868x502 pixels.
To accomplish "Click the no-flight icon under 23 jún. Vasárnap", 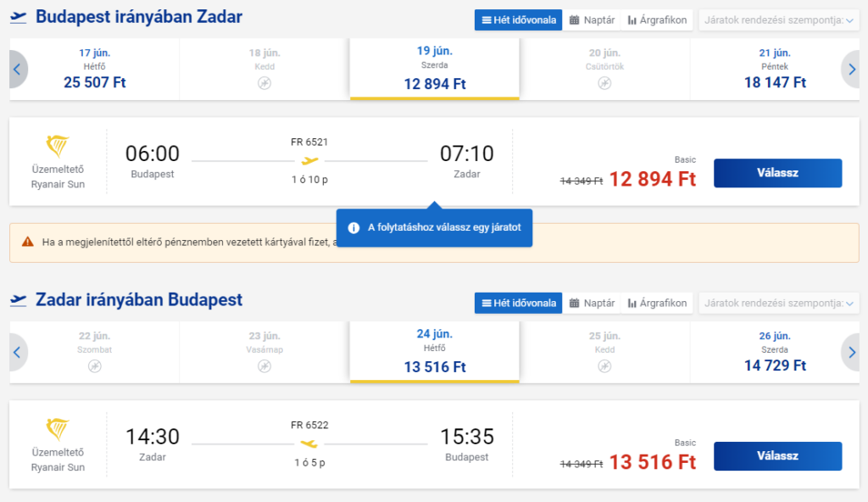I will pyautogui.click(x=264, y=366).
